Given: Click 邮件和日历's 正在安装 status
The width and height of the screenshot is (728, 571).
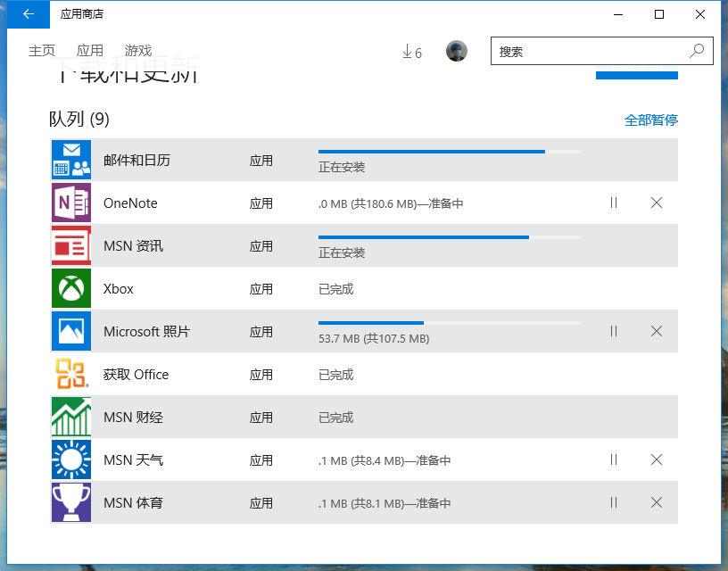Looking at the screenshot, I should pos(342,167).
